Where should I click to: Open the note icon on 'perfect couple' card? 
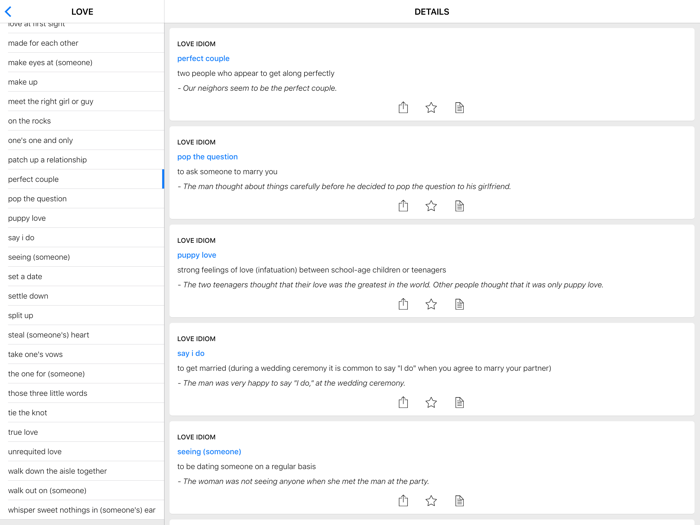(x=459, y=108)
